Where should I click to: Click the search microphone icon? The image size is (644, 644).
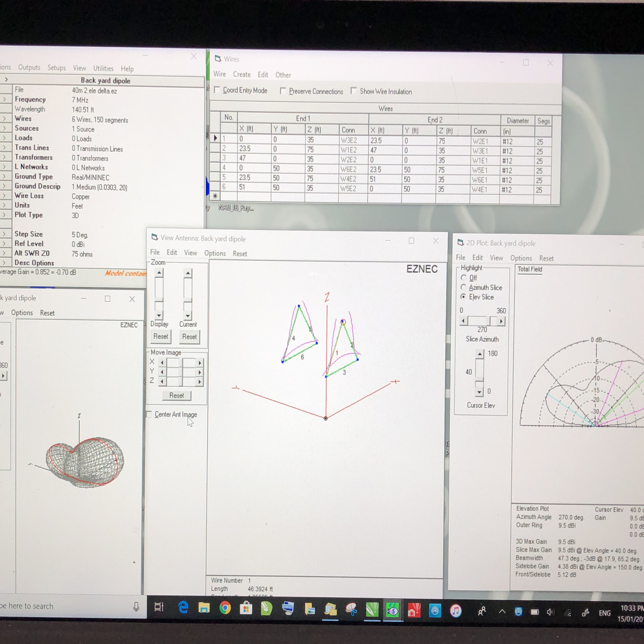(x=136, y=606)
